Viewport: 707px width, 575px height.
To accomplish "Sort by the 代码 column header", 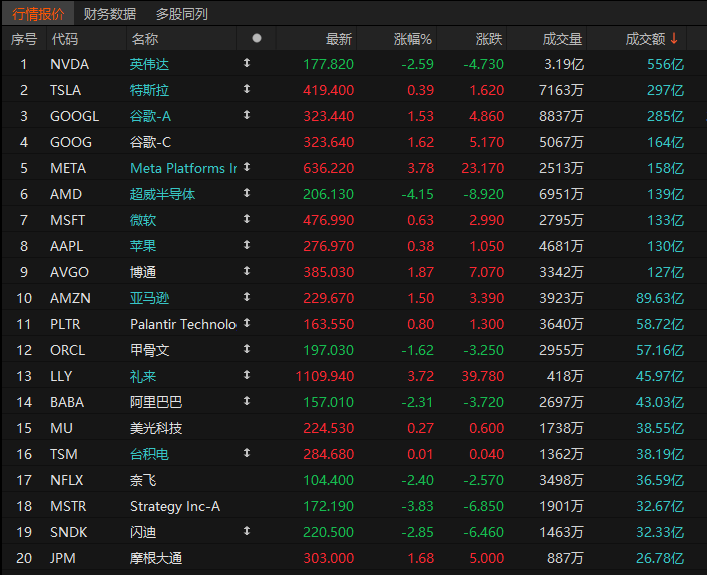I will (64, 39).
